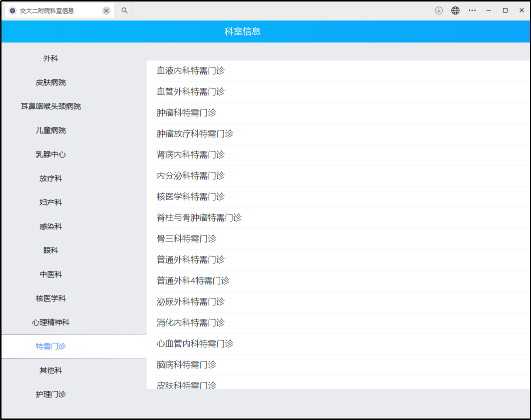This screenshot has width=531, height=420.
Task: Choose 心理精神科 in sidebar
Action: [x=51, y=322]
